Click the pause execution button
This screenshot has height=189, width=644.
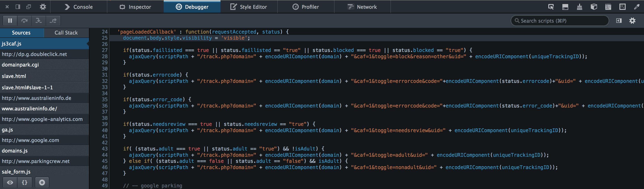tap(10, 21)
